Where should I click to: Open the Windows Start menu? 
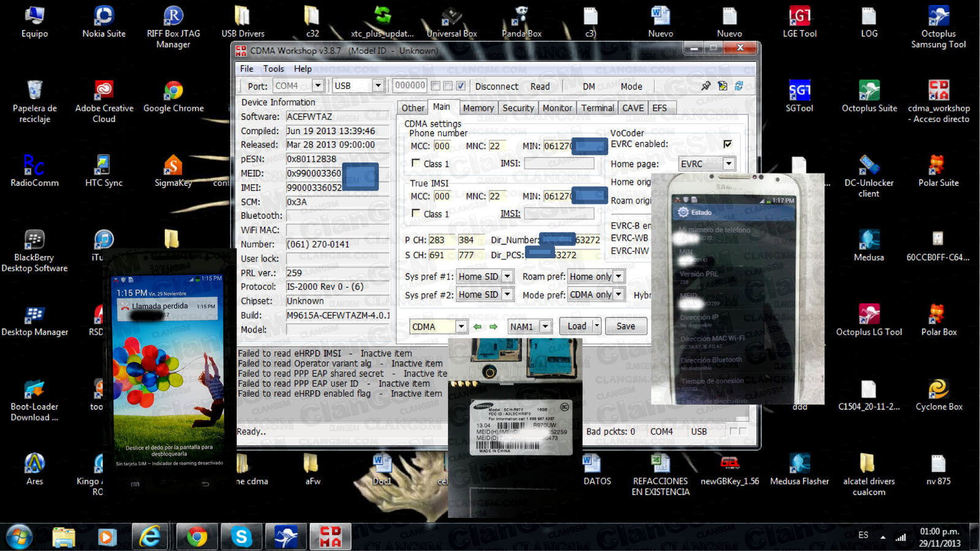tap(20, 537)
